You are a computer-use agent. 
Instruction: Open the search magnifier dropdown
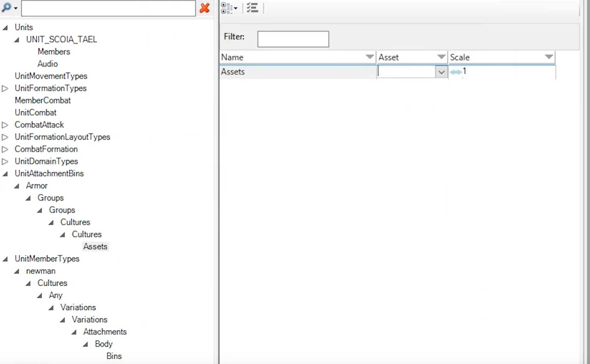[x=9, y=8]
